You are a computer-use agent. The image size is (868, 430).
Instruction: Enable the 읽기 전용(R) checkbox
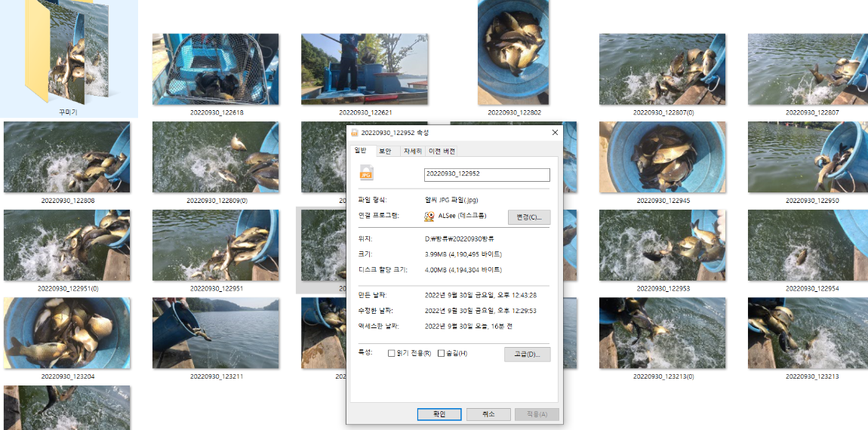(392, 353)
